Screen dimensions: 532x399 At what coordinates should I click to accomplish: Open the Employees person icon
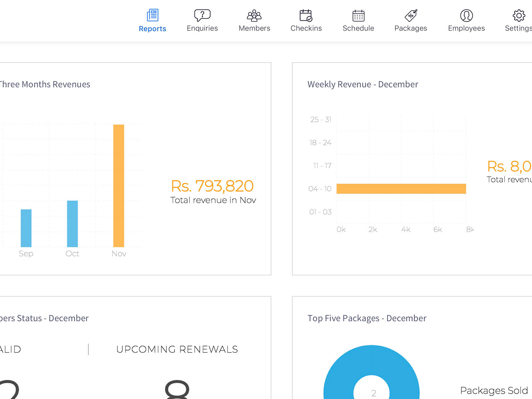point(467,15)
